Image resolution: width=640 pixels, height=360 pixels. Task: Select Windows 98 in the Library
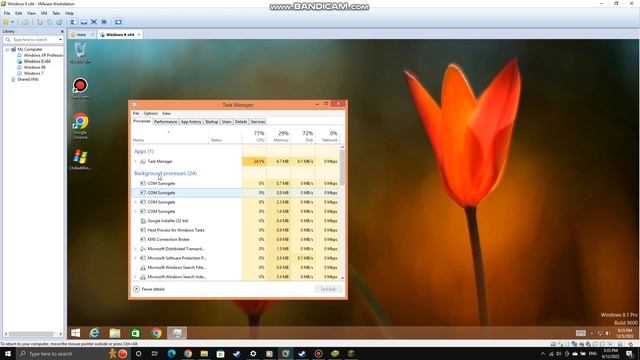point(31,67)
